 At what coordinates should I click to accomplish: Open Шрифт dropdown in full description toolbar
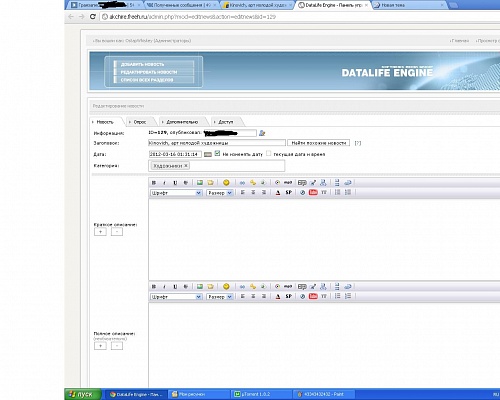176,296
